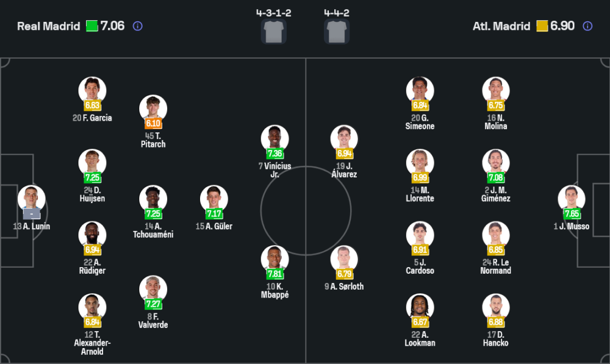The image size is (610, 364).
Task: Click A. Lunin's goalkeeper photo
Action: click(x=32, y=199)
